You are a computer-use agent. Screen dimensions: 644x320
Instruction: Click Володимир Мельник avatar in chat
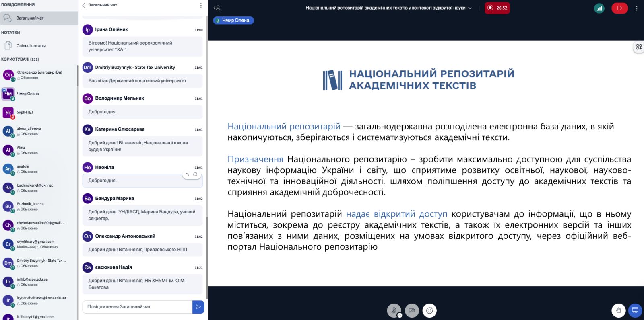click(x=87, y=98)
